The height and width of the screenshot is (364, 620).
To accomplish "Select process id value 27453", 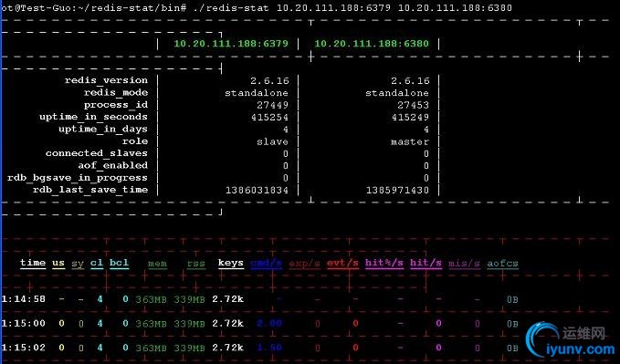I will point(414,105).
